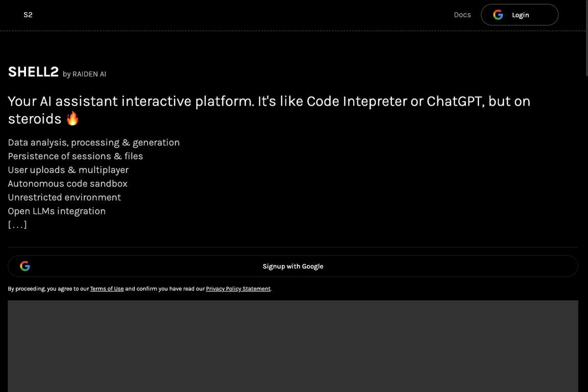
Task: Click the SHELL2 heading
Action: point(33,71)
